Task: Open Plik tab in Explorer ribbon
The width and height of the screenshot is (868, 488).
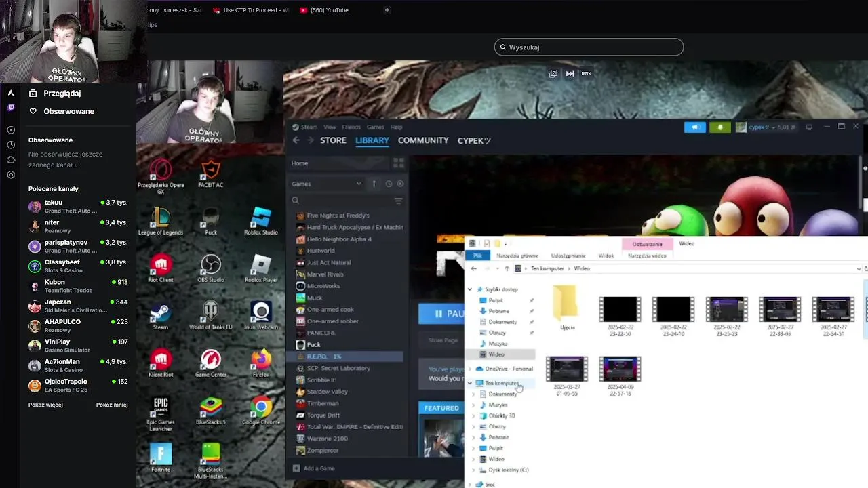Action: [x=477, y=256]
